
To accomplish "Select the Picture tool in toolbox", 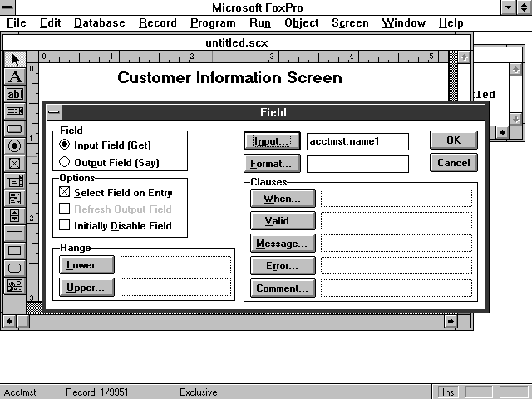I will [x=15, y=285].
